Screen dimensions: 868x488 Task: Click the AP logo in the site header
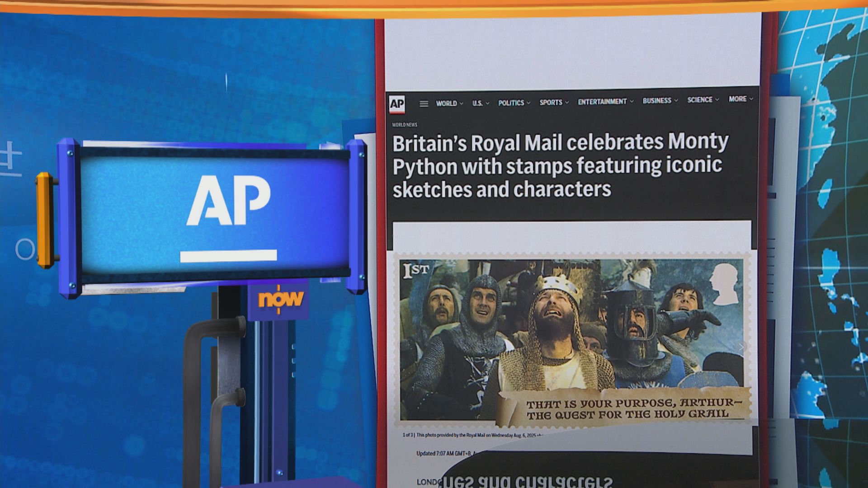[397, 104]
